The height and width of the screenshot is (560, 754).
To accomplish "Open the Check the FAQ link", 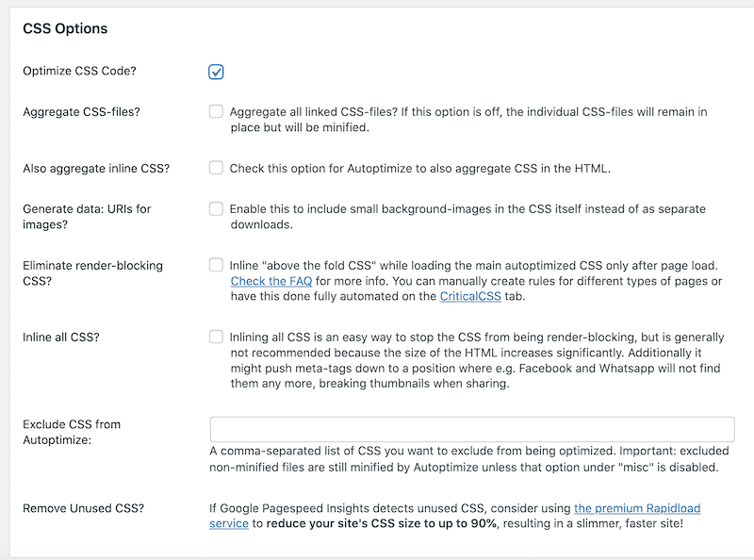I will click(270, 281).
